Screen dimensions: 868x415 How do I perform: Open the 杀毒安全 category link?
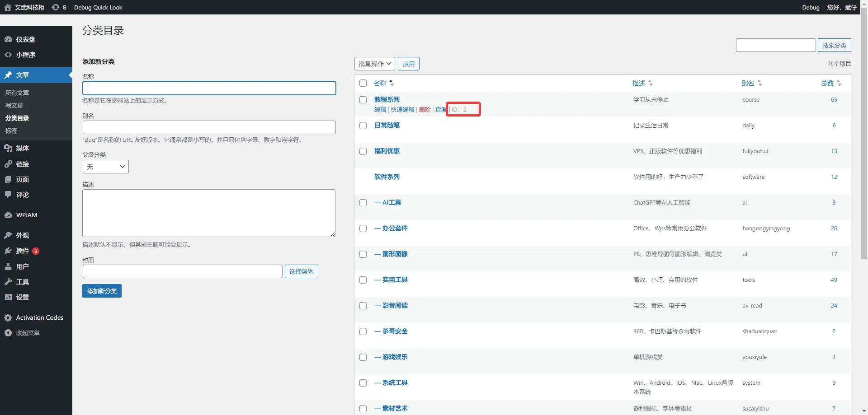391,331
